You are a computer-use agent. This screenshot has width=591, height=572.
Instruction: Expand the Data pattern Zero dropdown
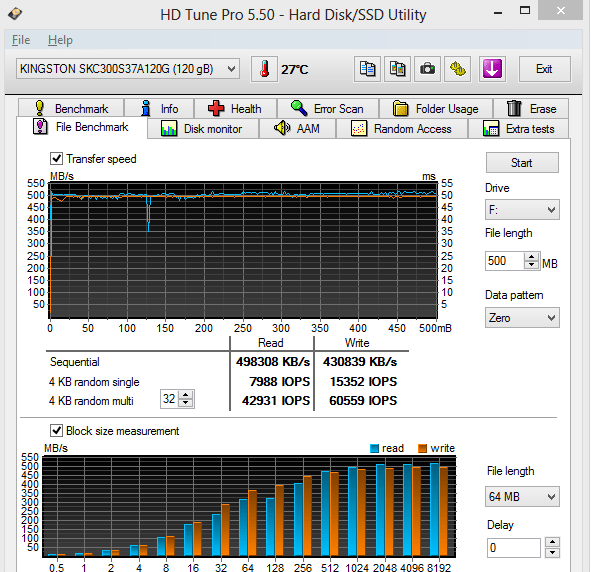pyautogui.click(x=522, y=318)
